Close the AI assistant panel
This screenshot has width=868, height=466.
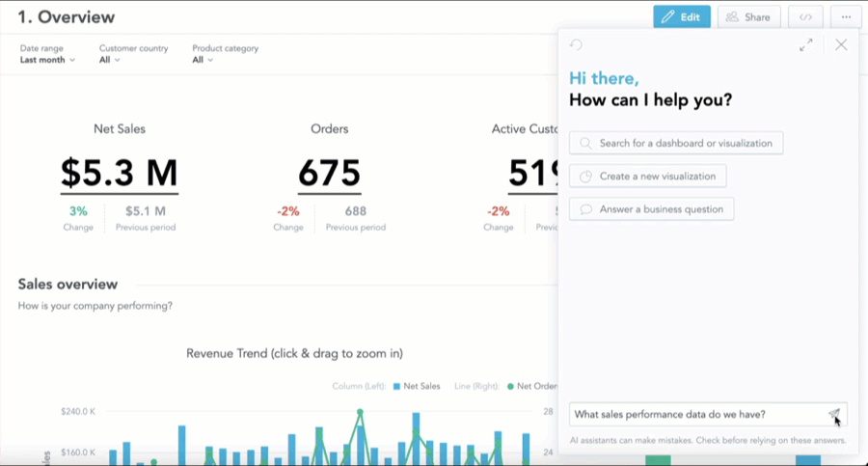[841, 45]
